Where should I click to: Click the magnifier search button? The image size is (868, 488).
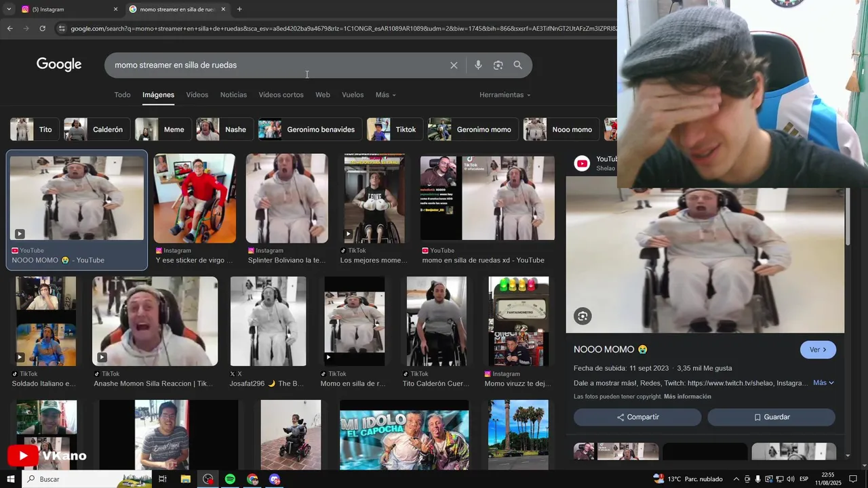click(518, 65)
